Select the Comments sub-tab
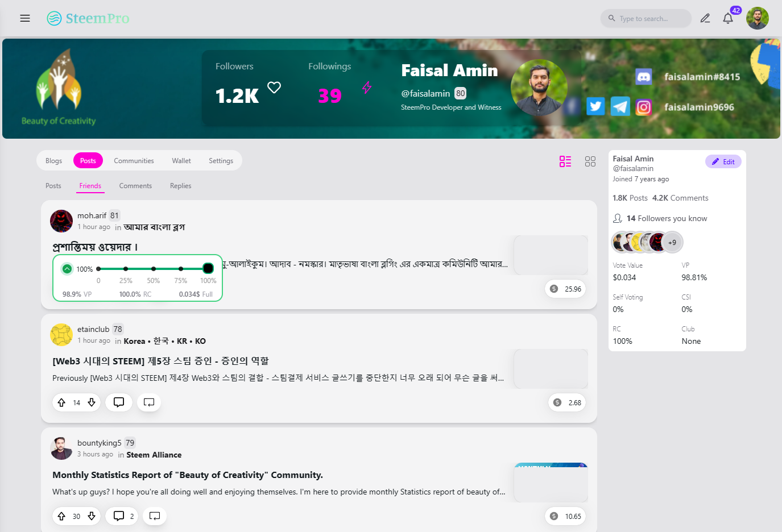Viewport: 782px width, 532px height. pos(135,186)
